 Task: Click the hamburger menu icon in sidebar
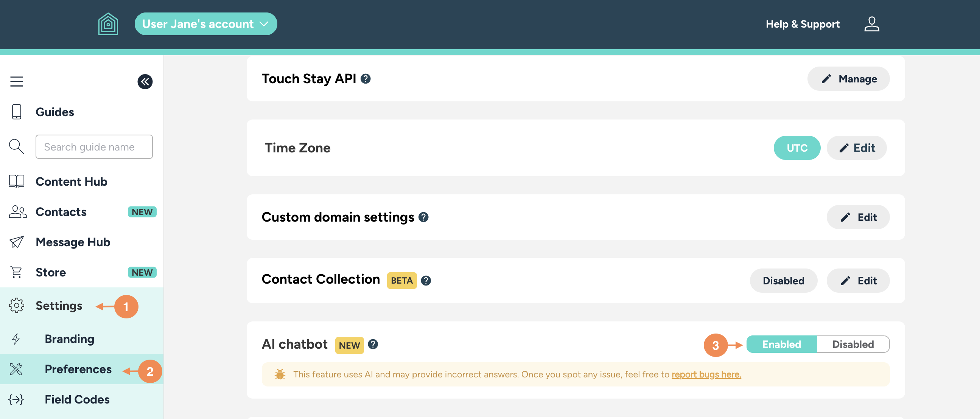[16, 81]
